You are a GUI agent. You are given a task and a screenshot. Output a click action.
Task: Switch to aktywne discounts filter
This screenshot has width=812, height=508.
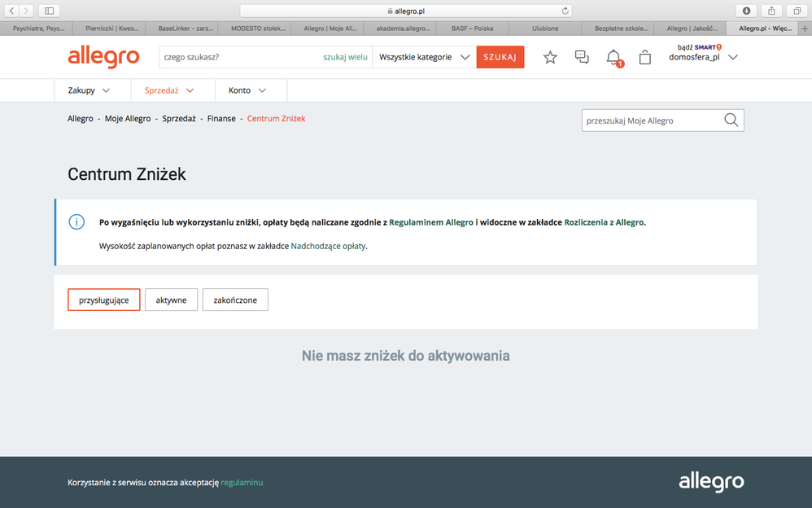pos(171,300)
